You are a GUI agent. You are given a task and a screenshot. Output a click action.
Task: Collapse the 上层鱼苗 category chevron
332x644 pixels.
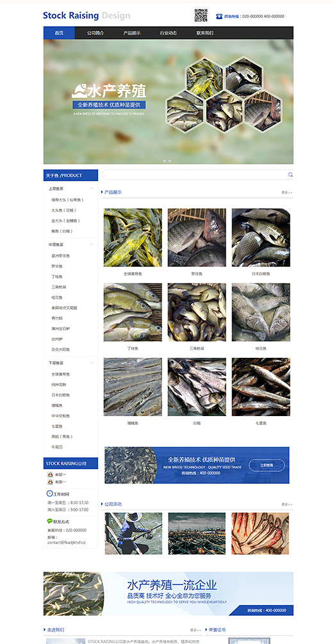91,189
